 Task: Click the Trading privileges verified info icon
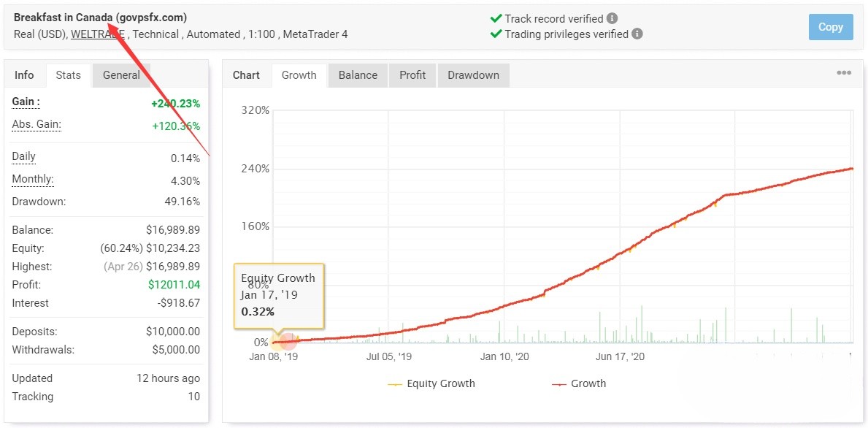[x=637, y=34]
